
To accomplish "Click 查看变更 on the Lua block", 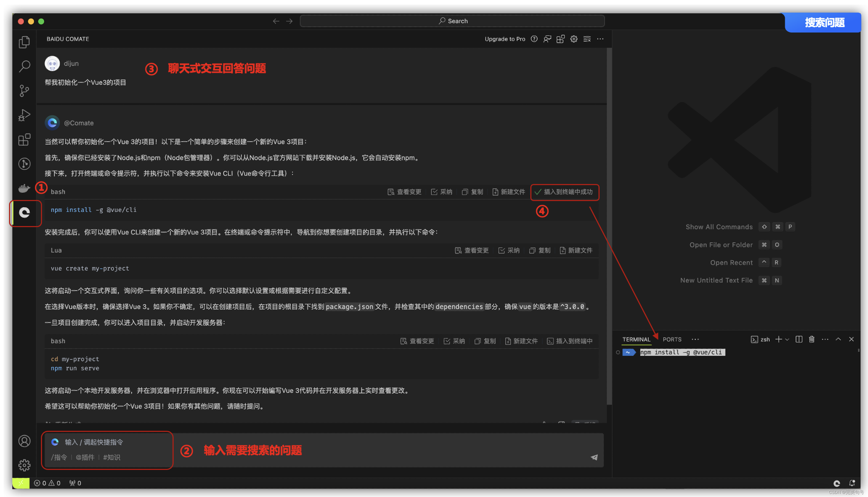I will [472, 251].
